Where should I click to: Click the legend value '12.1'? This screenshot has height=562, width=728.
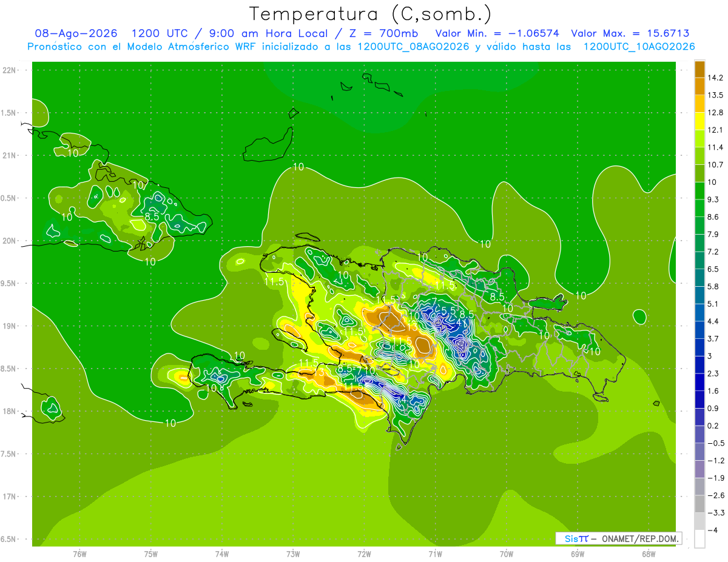click(716, 130)
